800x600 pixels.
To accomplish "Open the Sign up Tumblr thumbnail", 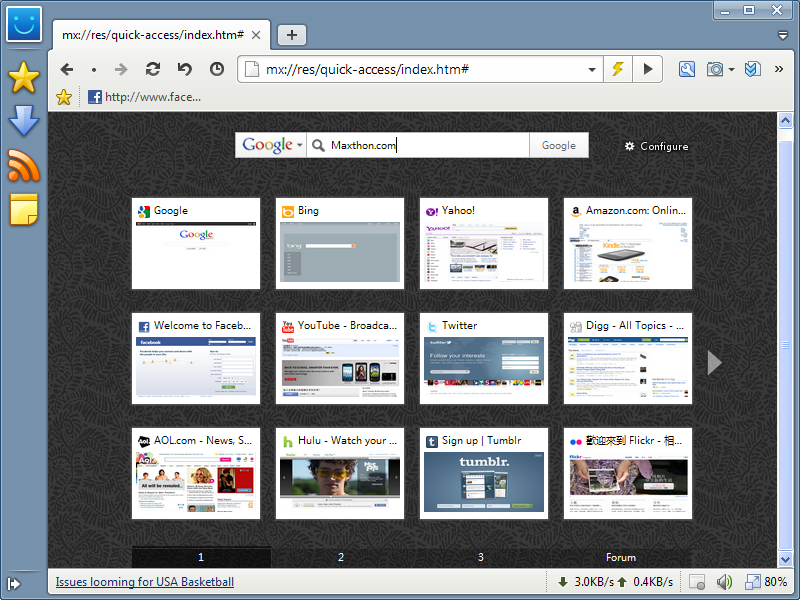I will click(484, 473).
